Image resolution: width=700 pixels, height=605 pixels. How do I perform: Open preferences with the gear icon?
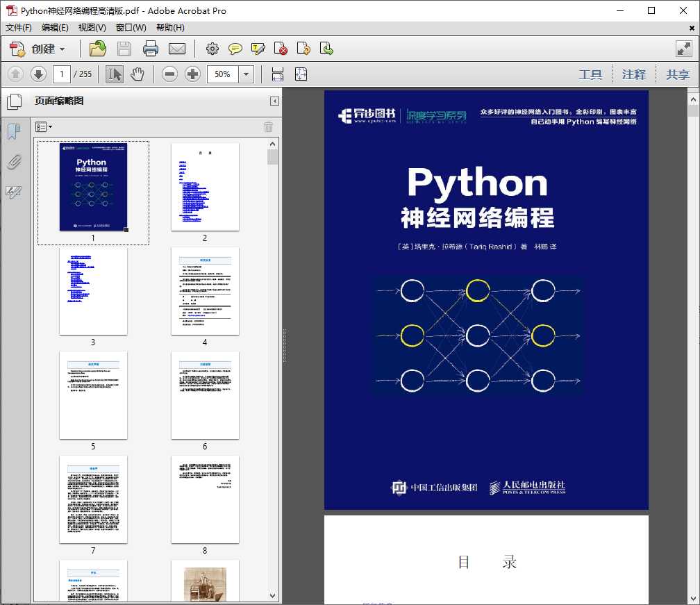click(x=212, y=49)
